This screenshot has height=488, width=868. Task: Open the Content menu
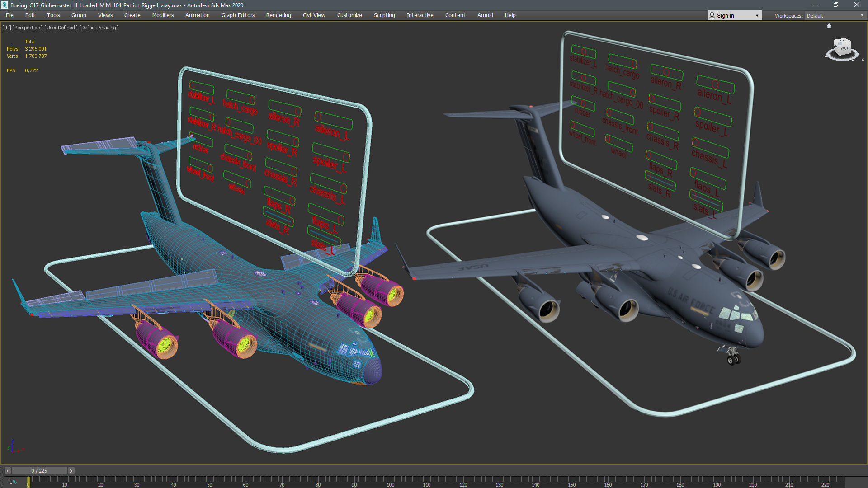[455, 15]
